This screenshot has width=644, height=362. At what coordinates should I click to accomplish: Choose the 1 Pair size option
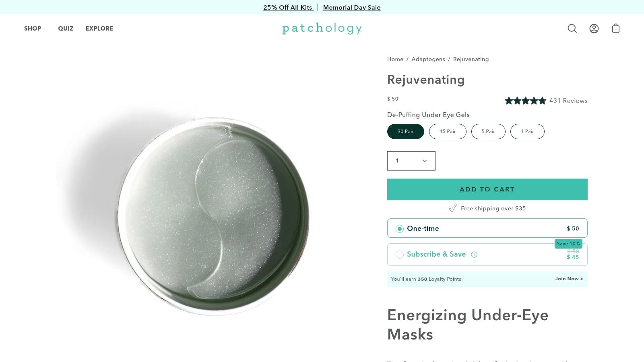click(527, 132)
